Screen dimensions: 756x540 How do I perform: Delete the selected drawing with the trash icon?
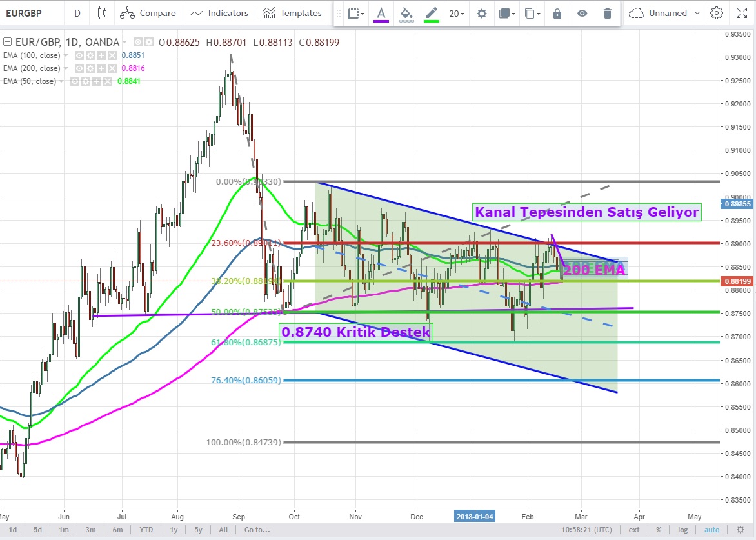608,14
